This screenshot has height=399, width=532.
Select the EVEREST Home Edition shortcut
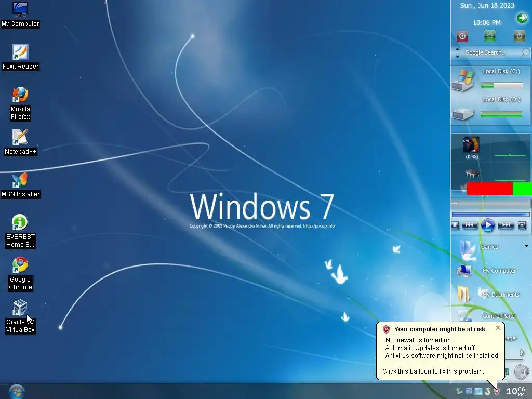pos(20,231)
